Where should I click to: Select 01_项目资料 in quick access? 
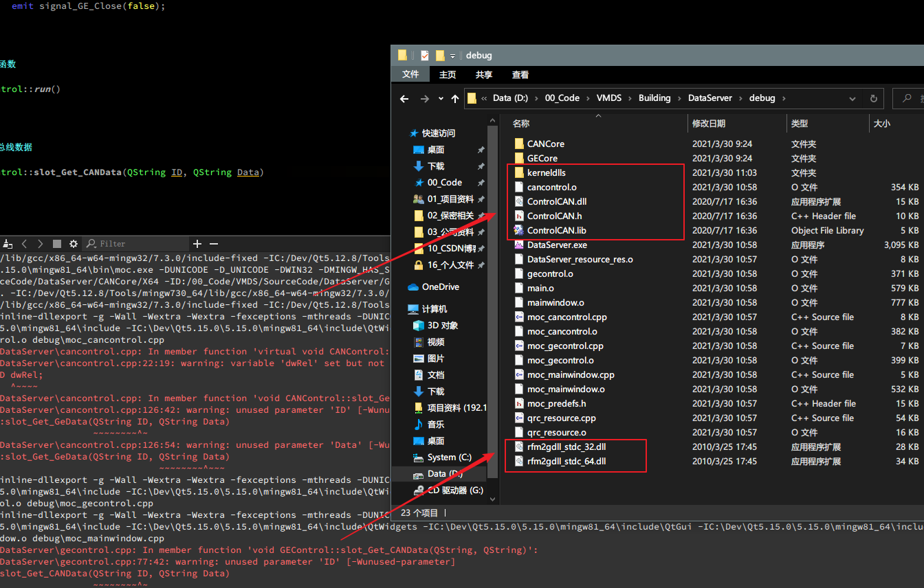click(450, 199)
